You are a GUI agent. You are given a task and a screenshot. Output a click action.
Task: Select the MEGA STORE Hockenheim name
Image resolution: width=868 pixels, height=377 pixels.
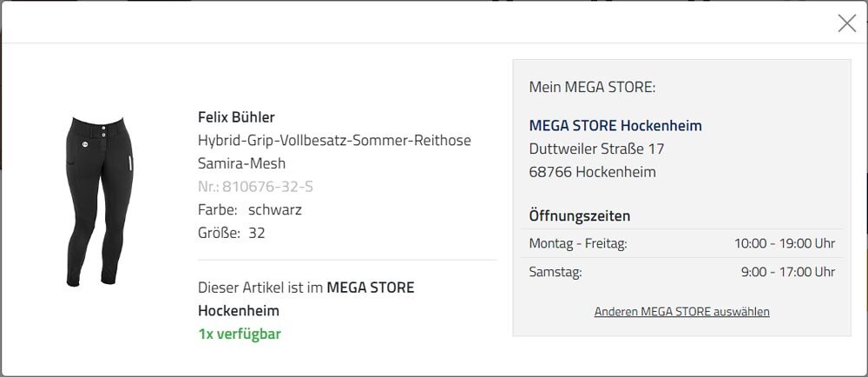(615, 126)
